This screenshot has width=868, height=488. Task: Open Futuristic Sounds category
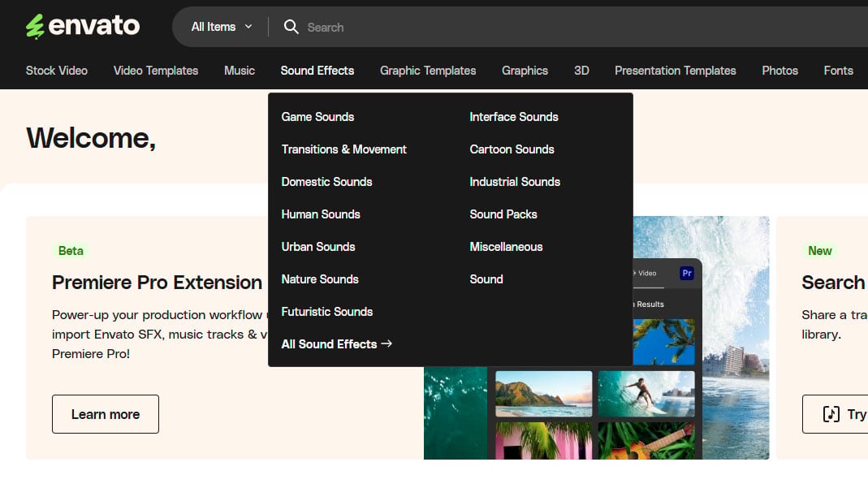point(327,312)
